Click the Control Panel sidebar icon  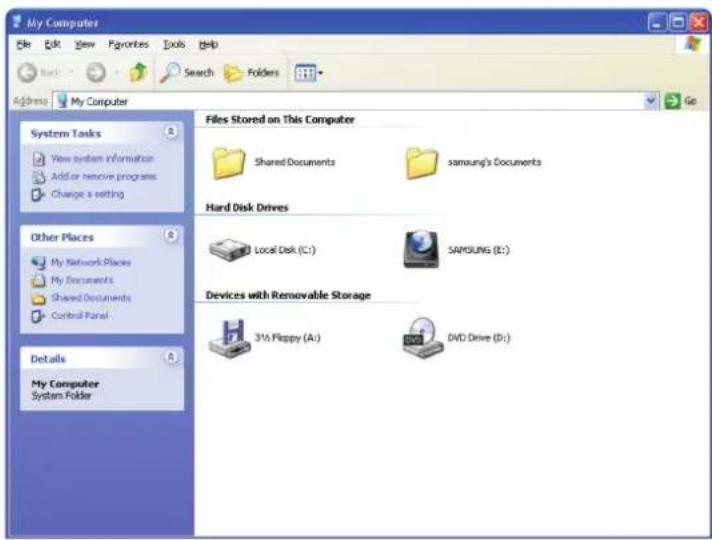(x=38, y=316)
